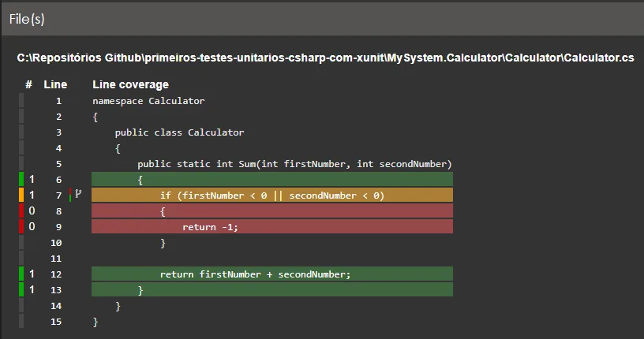Image resolution: width=644 pixels, height=339 pixels.
Task: Click line number 12
Action: 56,274
